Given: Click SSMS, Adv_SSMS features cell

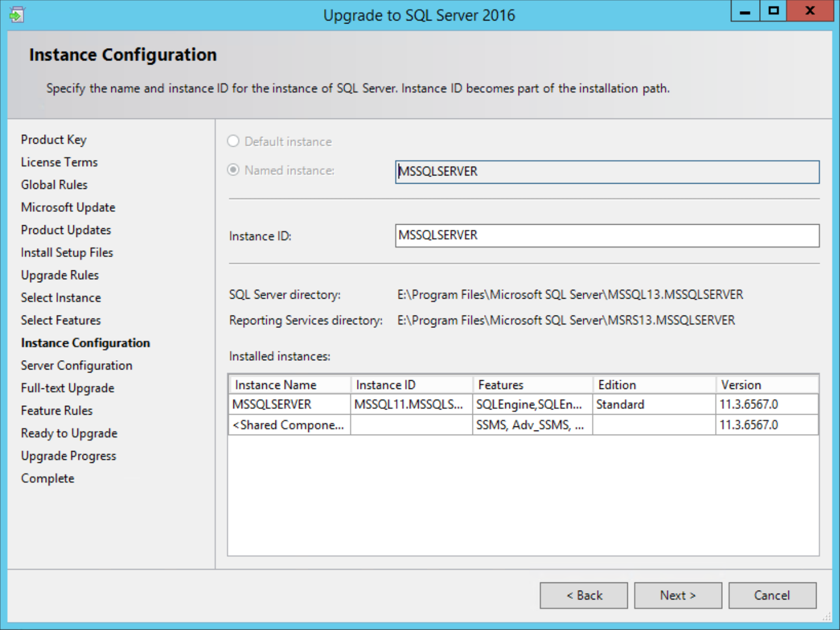Looking at the screenshot, I should tap(533, 425).
